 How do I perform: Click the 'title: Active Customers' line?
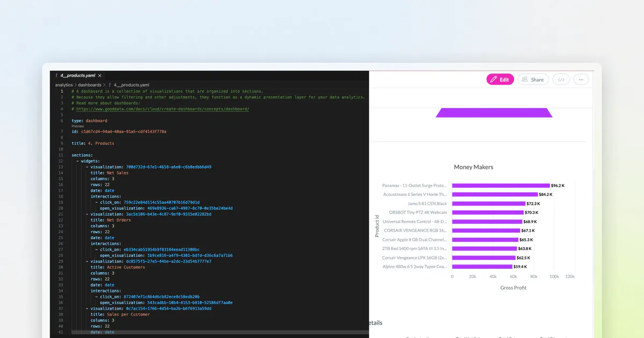tap(118, 267)
